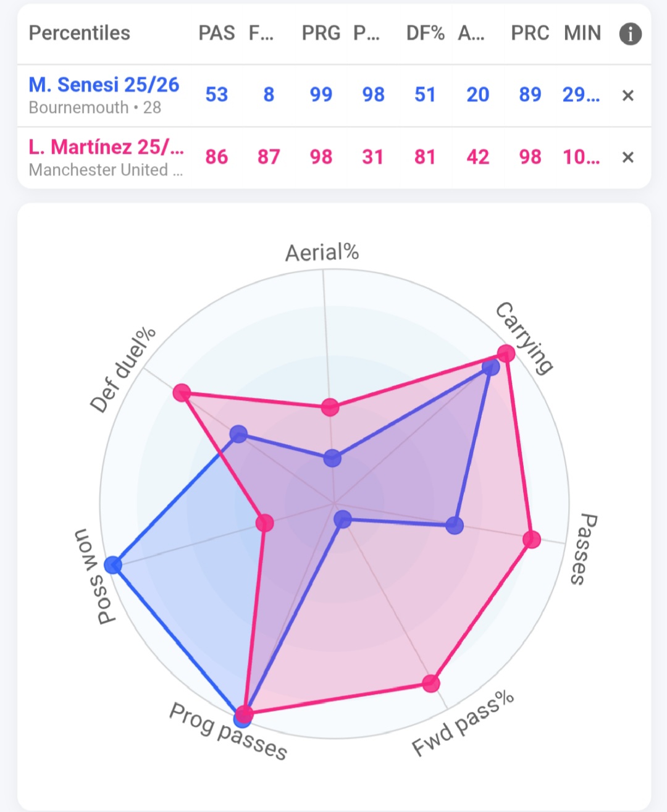Click Senesi's 99 PRG percentile value

coord(321,94)
